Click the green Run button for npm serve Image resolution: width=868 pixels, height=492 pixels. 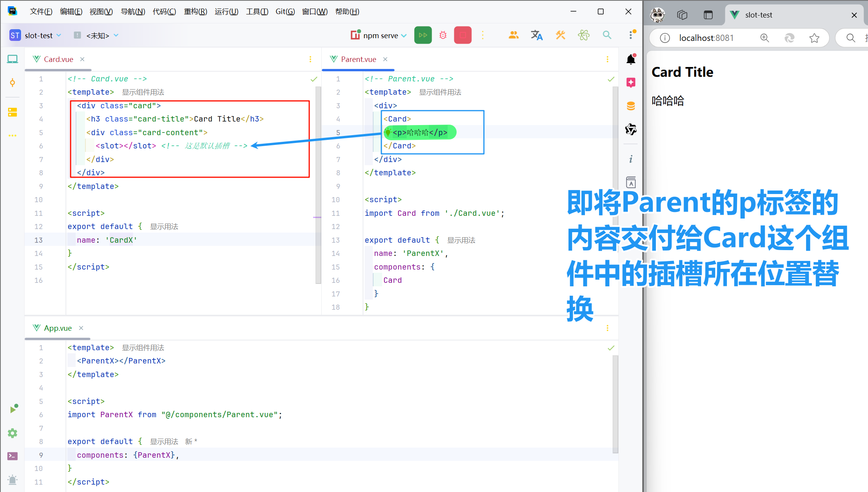coord(423,35)
